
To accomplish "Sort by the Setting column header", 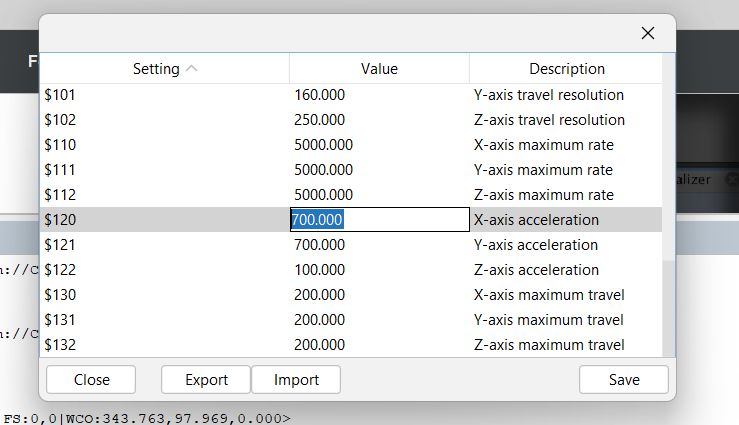I will (164, 69).
